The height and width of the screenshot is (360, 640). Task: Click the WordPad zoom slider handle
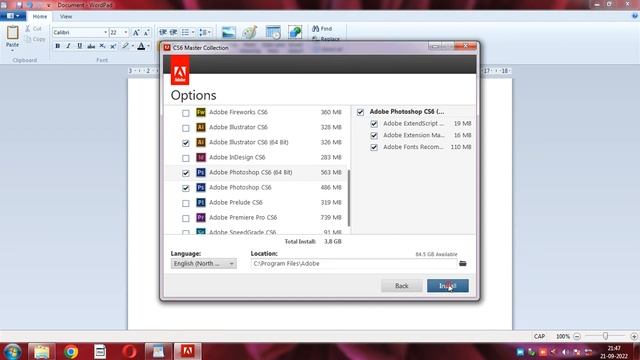pyautogui.click(x=605, y=336)
